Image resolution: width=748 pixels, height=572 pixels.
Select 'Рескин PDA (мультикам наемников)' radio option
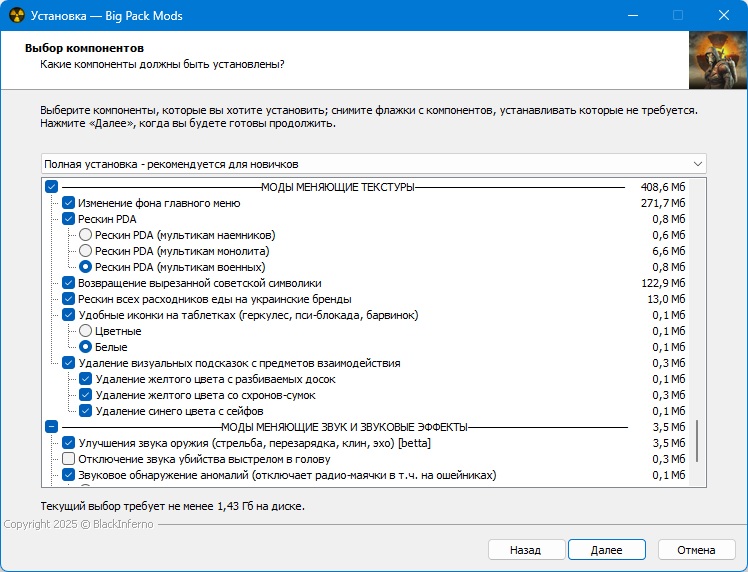(86, 235)
